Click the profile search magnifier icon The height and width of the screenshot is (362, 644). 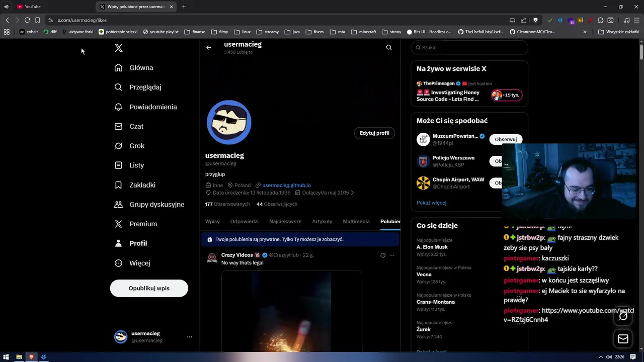click(x=389, y=48)
